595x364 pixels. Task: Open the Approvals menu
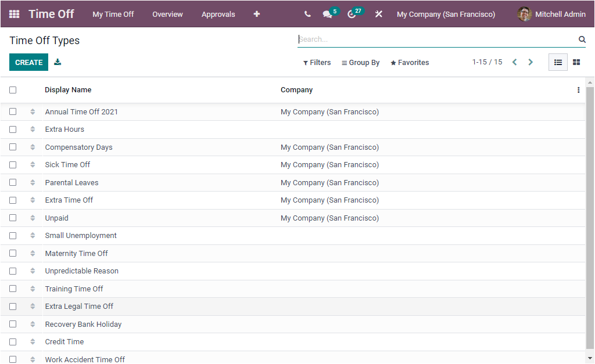[218, 14]
